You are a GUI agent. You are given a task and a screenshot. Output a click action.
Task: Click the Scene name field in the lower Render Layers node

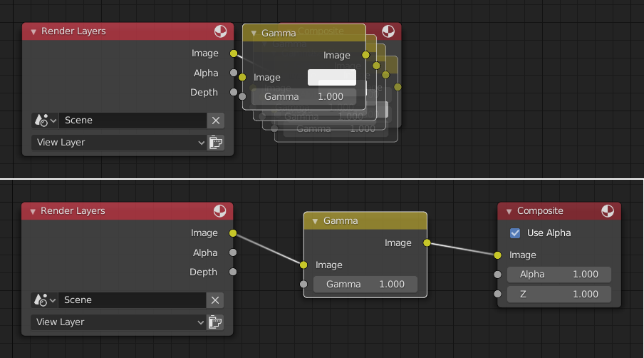pos(133,300)
